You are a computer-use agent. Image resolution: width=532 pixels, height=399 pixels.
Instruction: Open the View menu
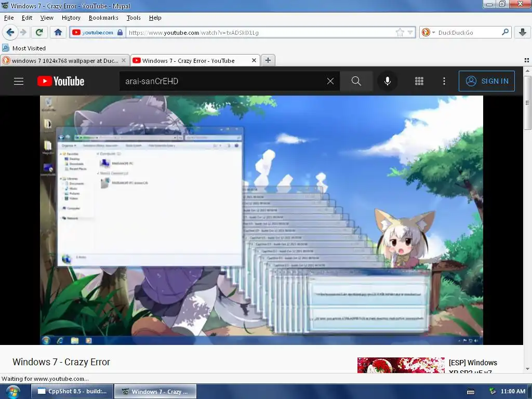(46, 18)
